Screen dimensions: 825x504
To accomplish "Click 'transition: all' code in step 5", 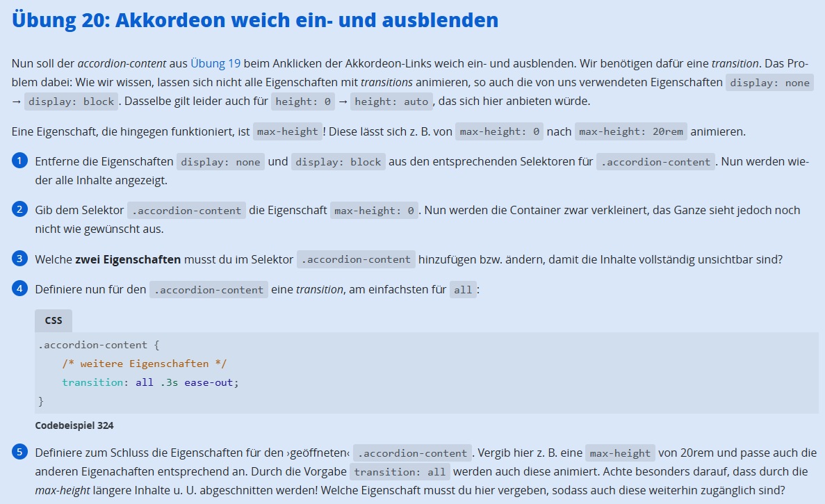I will (399, 472).
